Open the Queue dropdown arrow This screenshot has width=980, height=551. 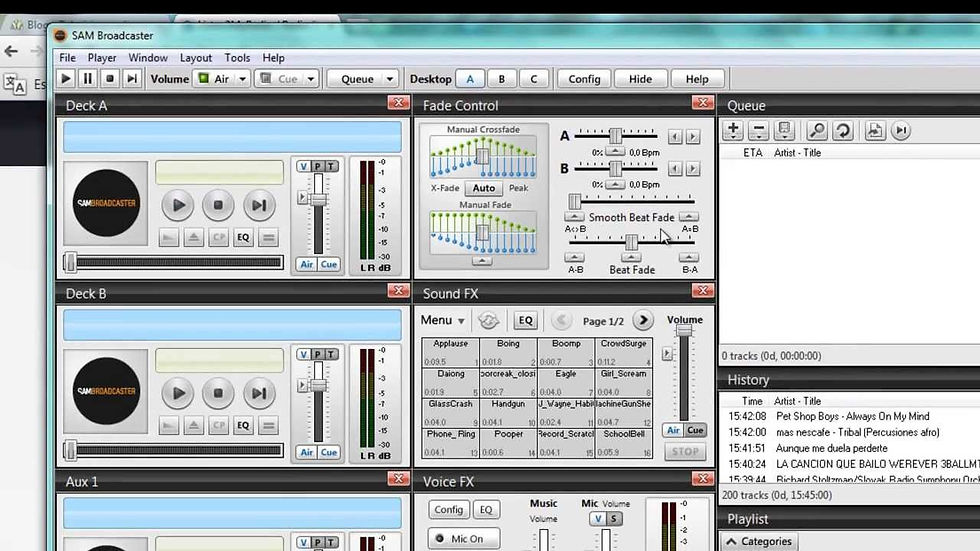[390, 79]
